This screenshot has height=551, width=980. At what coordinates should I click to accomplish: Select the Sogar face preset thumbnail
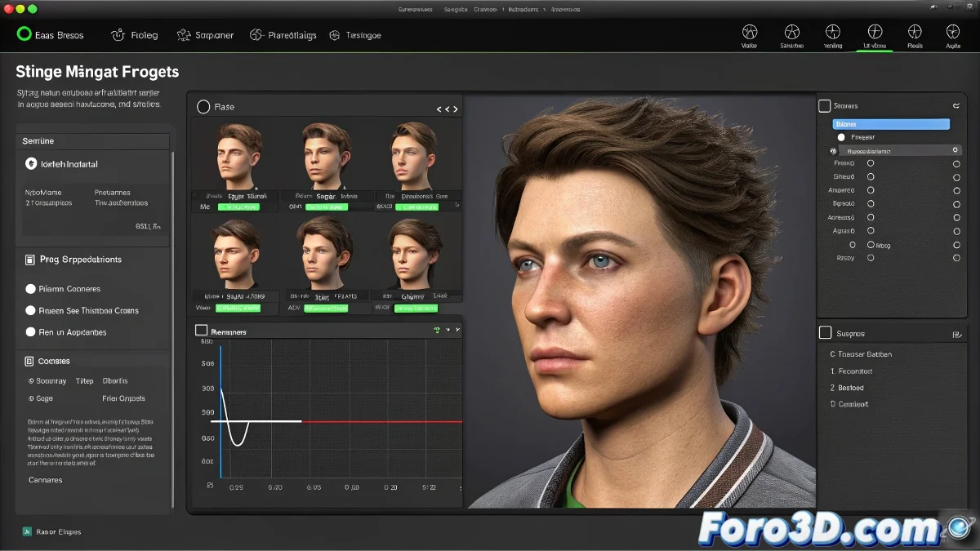point(327,156)
